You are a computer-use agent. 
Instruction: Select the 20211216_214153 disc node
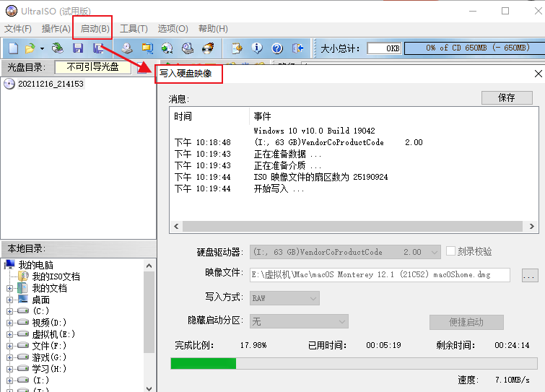pyautogui.click(x=51, y=84)
